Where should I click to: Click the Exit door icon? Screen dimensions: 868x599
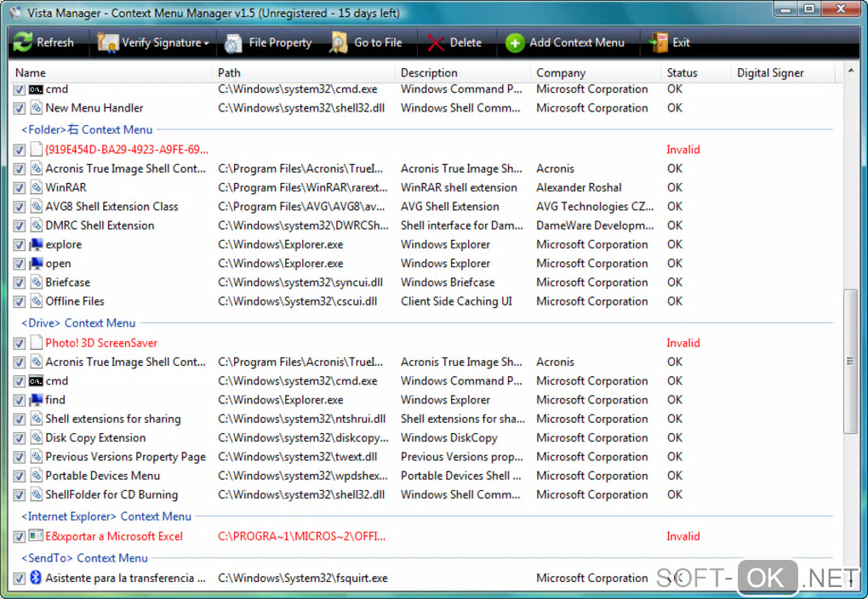(659, 43)
